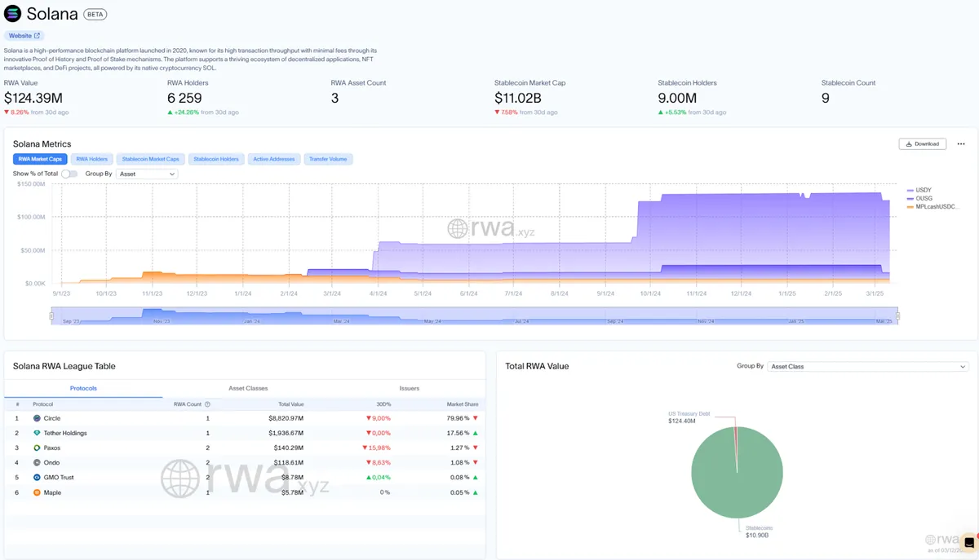The image size is (979, 560).
Task: Open the Issuers tab
Action: (410, 388)
